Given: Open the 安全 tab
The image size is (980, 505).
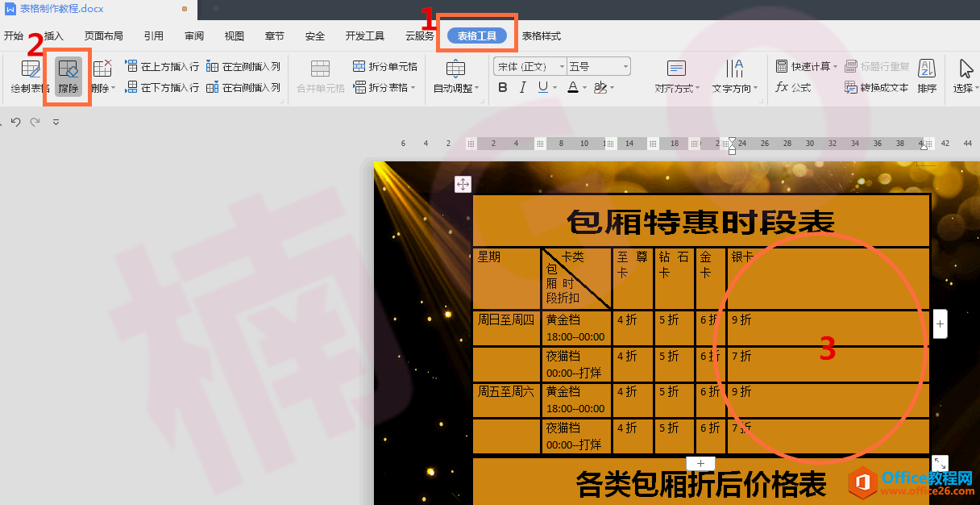Looking at the screenshot, I should click(315, 35).
